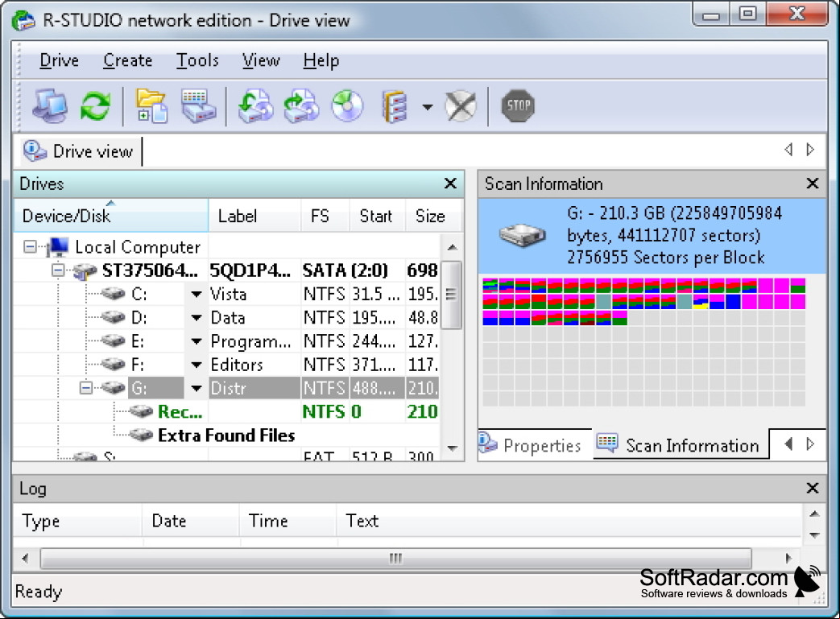Image resolution: width=840 pixels, height=619 pixels.
Task: Open the G: drive dropdown arrow
Action: [x=197, y=388]
